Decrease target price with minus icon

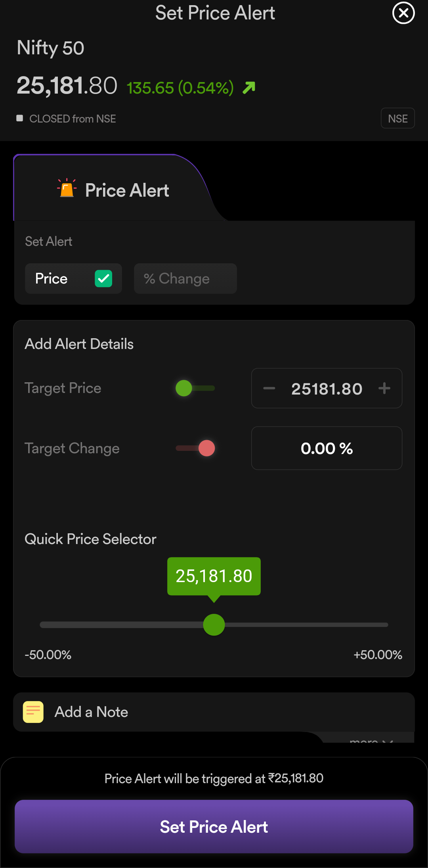[269, 388]
